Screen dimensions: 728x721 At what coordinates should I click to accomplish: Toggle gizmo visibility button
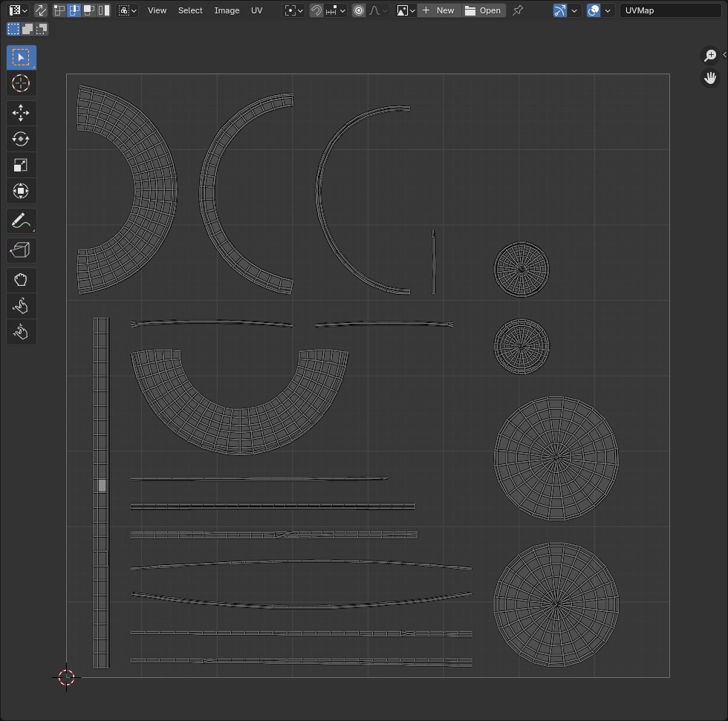tap(560, 10)
